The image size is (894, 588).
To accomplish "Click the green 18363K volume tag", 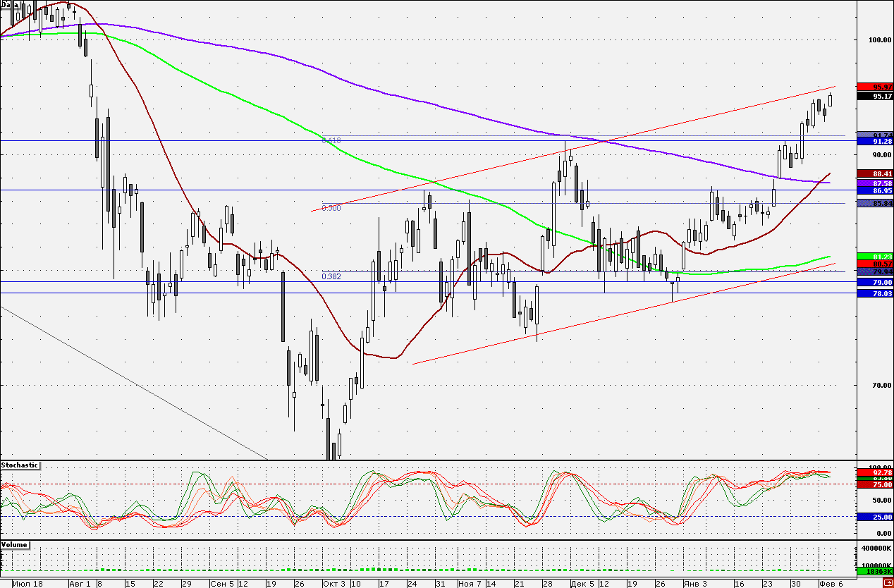I will click(874, 572).
